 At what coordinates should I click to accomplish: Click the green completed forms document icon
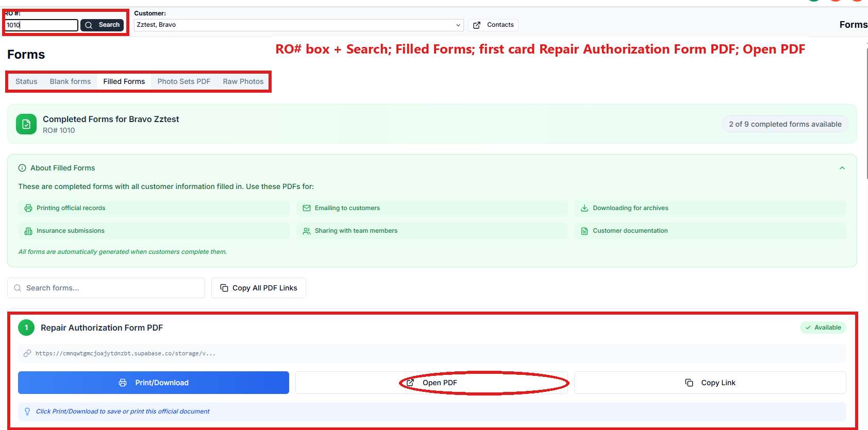coord(26,124)
